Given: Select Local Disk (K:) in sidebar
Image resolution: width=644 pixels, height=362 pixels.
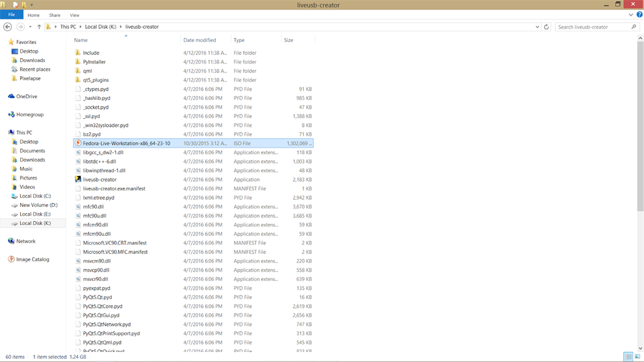Looking at the screenshot, I should tap(35, 223).
